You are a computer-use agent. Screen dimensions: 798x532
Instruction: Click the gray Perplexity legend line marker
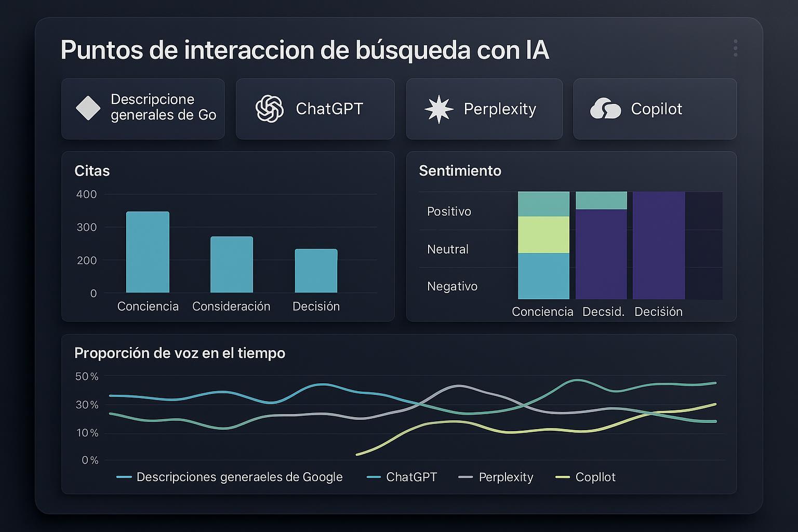466,477
